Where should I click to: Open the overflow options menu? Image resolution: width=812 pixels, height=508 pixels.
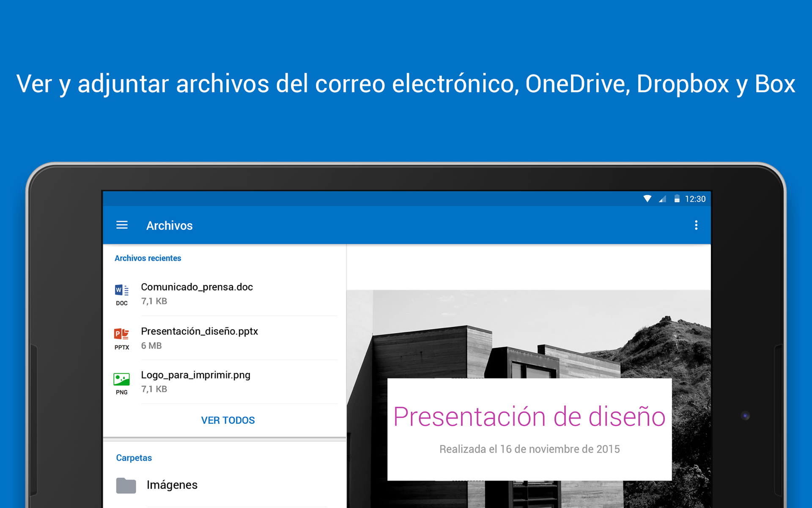tap(696, 225)
